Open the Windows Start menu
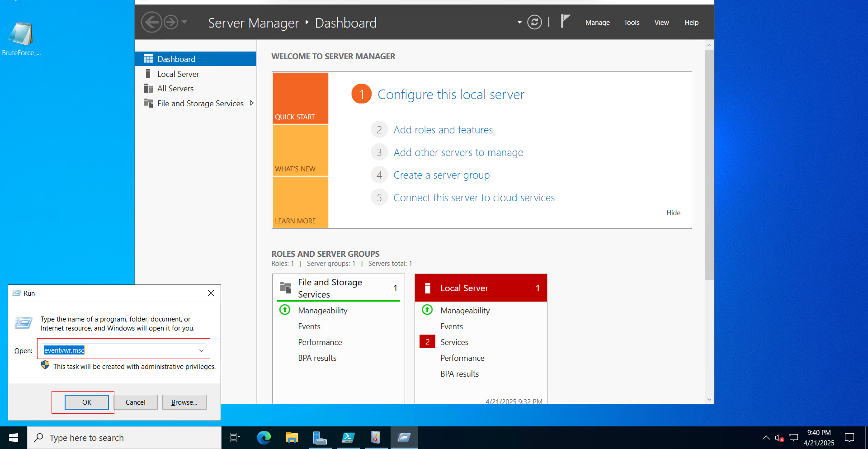The width and height of the screenshot is (868, 449). coord(14,438)
